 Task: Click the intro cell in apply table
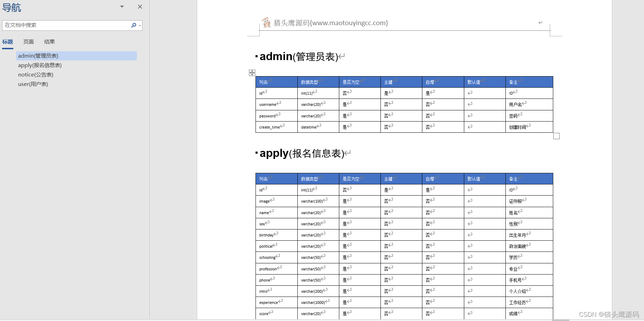point(276,291)
